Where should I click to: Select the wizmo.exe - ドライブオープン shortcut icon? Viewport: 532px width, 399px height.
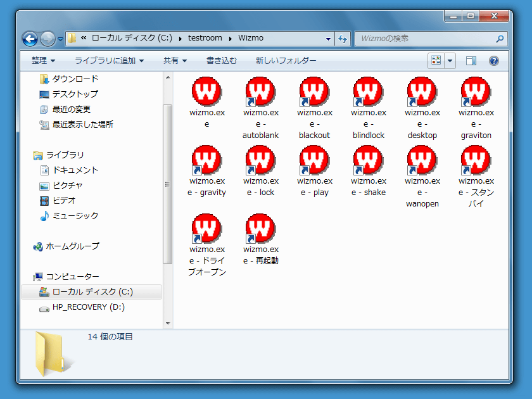[206, 229]
